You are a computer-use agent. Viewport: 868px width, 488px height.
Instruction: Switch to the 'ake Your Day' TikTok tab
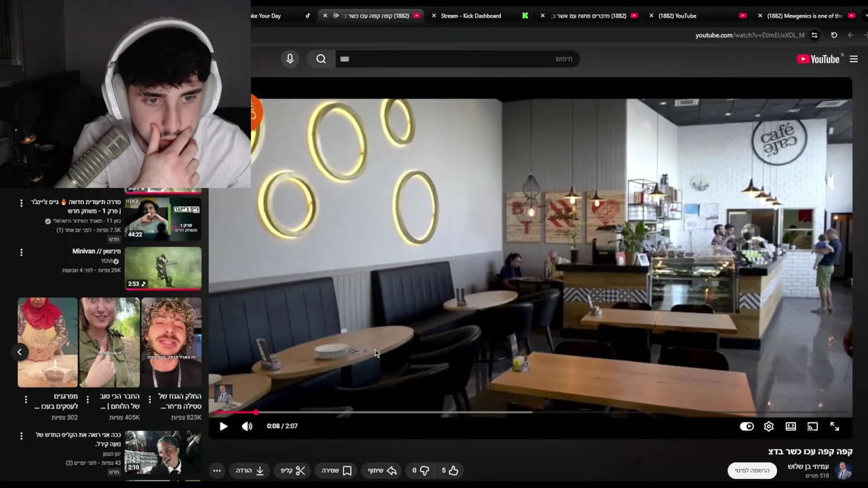tap(281, 16)
